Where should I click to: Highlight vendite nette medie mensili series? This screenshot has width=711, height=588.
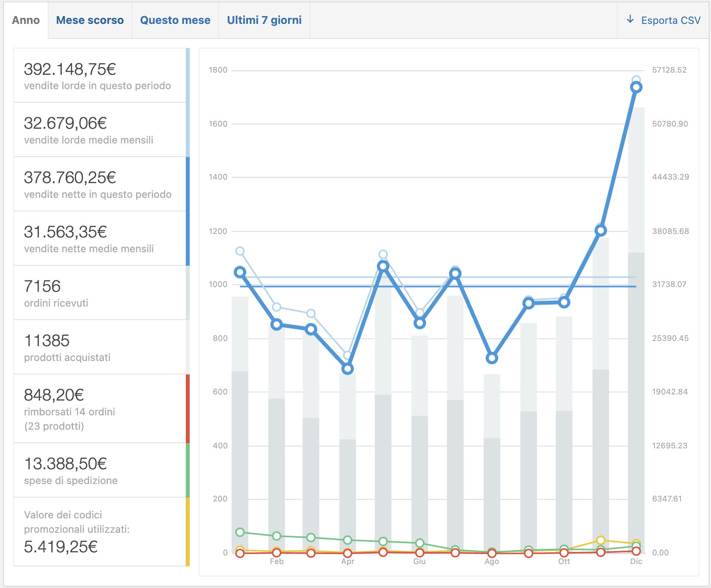click(x=100, y=238)
